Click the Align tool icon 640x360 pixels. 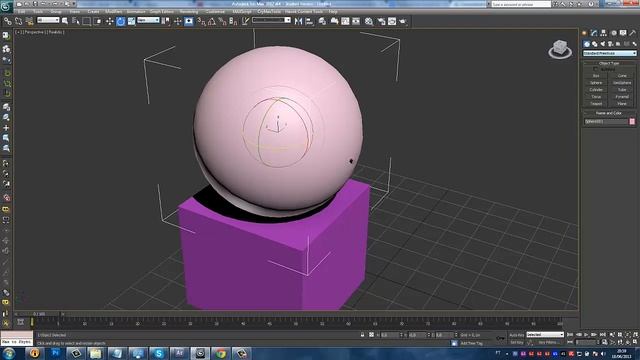click(309, 21)
